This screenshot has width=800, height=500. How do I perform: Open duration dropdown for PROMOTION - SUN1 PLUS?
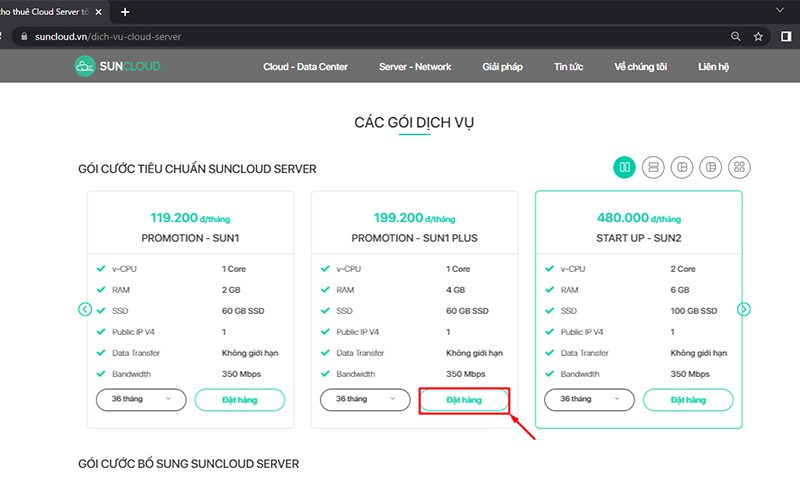pyautogui.click(x=365, y=399)
